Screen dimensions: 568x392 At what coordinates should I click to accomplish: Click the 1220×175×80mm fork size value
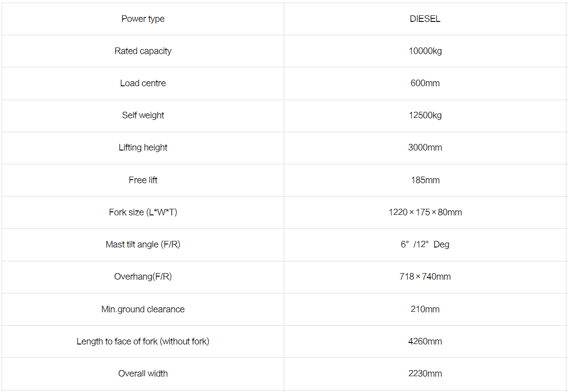click(425, 212)
